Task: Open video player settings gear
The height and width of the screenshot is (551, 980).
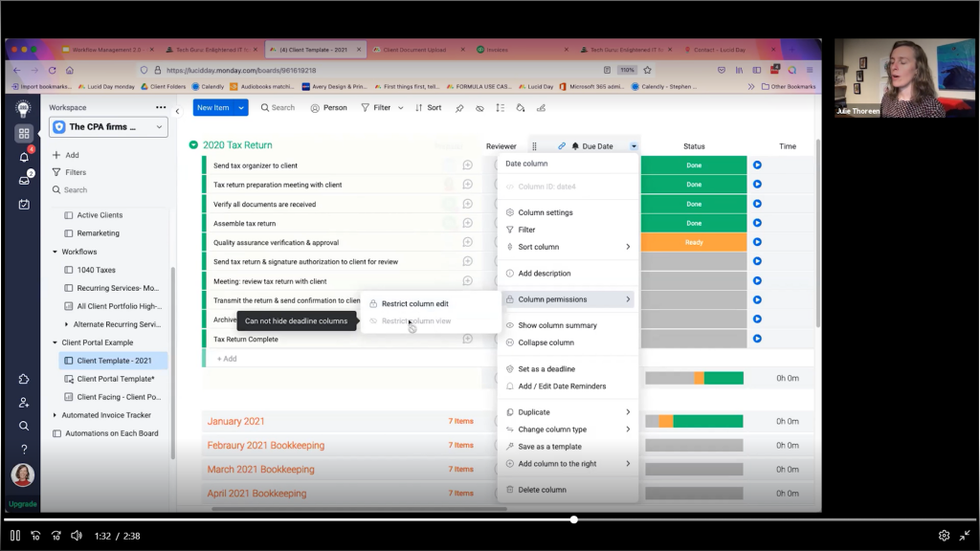Action: coord(944,536)
